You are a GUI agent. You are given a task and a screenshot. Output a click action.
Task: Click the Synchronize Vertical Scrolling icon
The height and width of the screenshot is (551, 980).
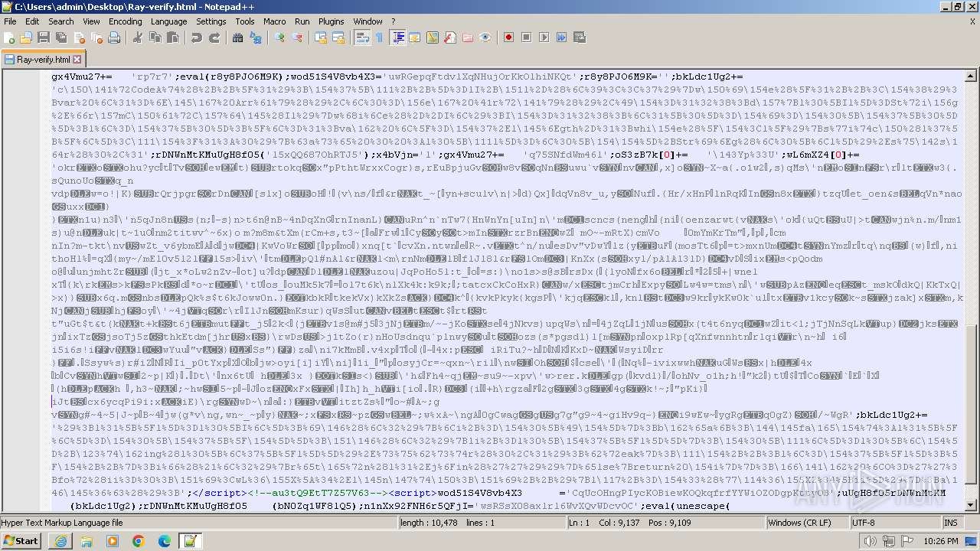point(321,37)
